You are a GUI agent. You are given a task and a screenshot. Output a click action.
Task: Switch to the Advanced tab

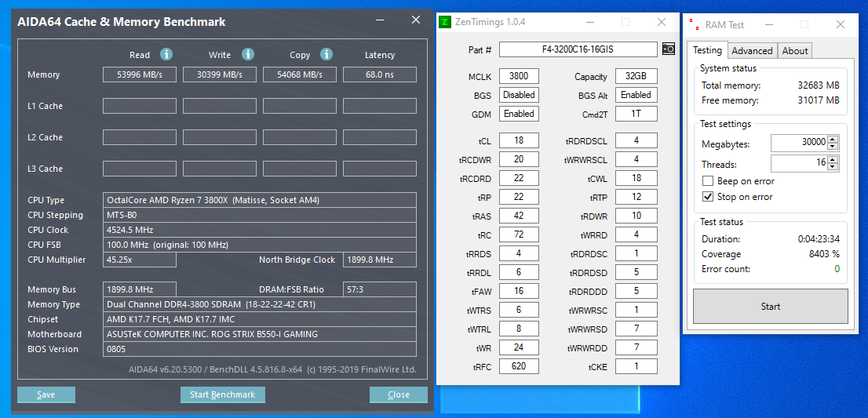pyautogui.click(x=753, y=50)
